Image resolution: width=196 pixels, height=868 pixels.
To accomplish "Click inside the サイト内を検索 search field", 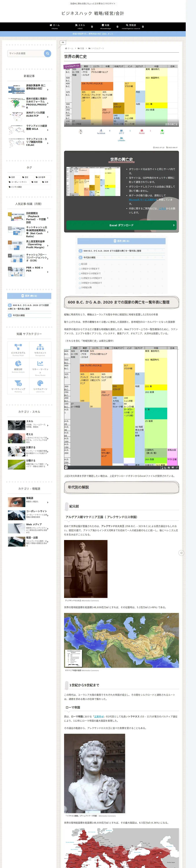I will [x=26, y=53].
